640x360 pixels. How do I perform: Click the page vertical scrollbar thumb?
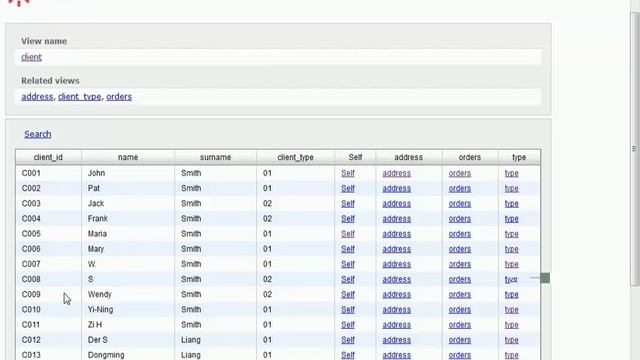coord(635,149)
